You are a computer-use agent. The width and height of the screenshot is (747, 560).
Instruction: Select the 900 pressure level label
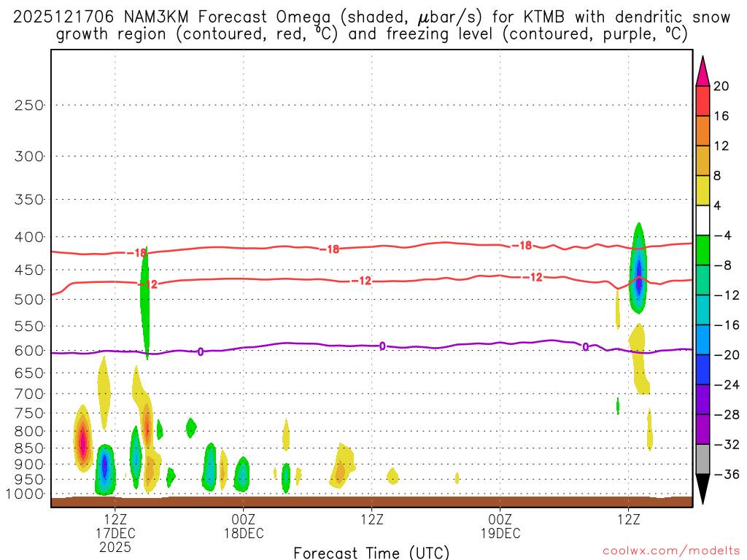(x=29, y=464)
